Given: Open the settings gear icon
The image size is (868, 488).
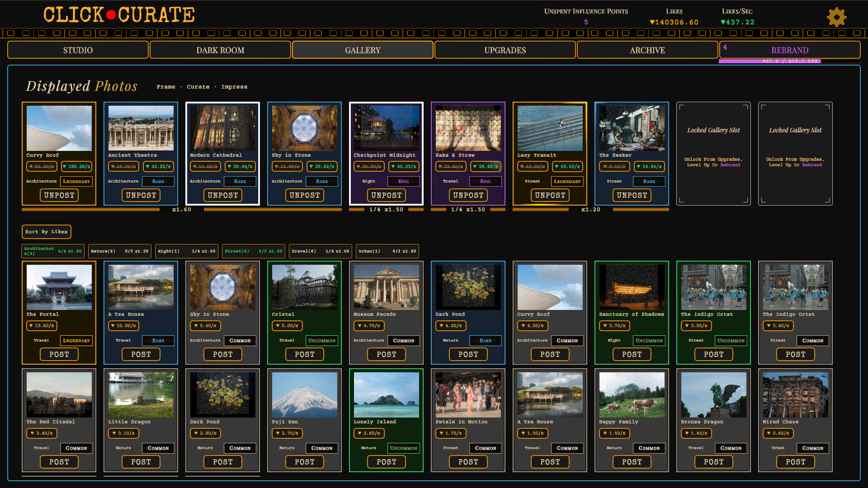Looking at the screenshot, I should [x=836, y=17].
